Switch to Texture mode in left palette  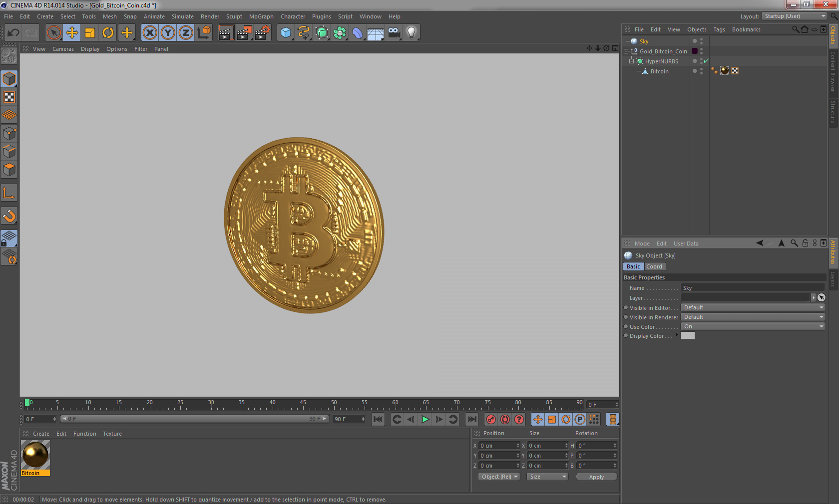(9, 97)
